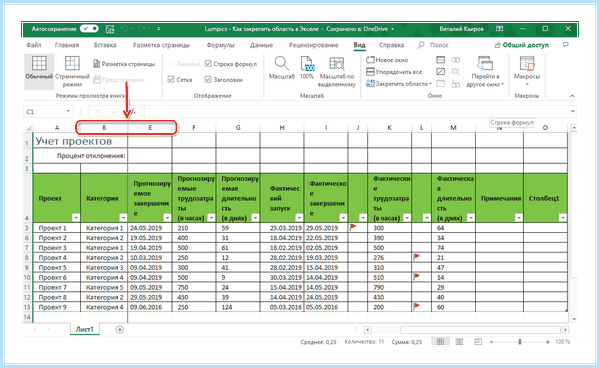
Task: Switch to the Вставка tab
Action: point(105,45)
